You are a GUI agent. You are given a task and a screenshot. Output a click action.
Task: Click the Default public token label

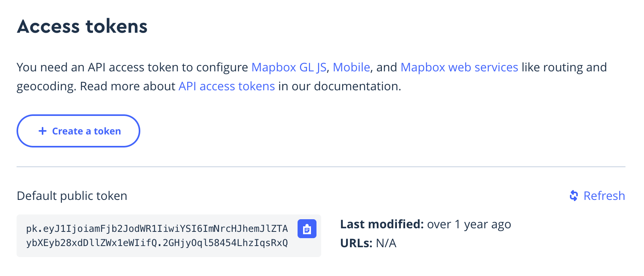[x=71, y=196]
